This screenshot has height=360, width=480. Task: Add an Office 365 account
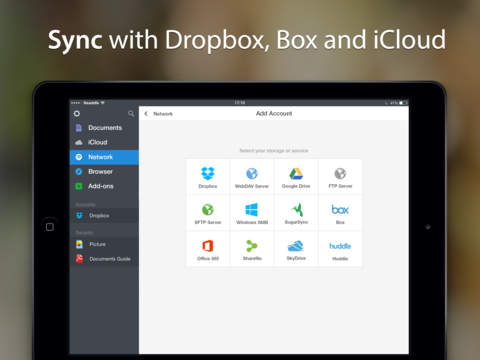[x=208, y=250]
